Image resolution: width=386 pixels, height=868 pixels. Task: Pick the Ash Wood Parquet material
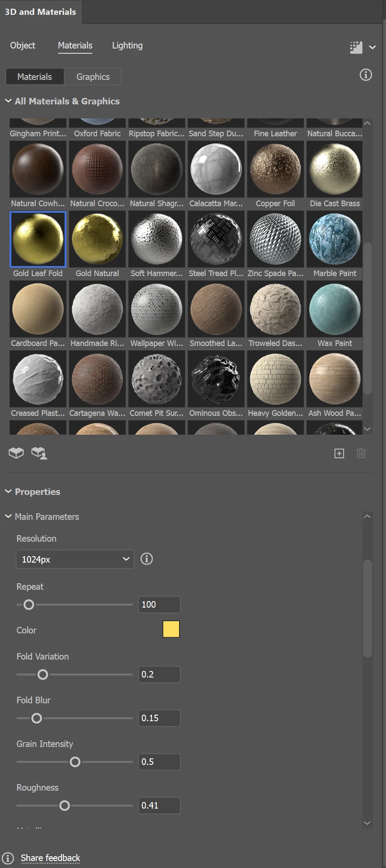coord(335,379)
